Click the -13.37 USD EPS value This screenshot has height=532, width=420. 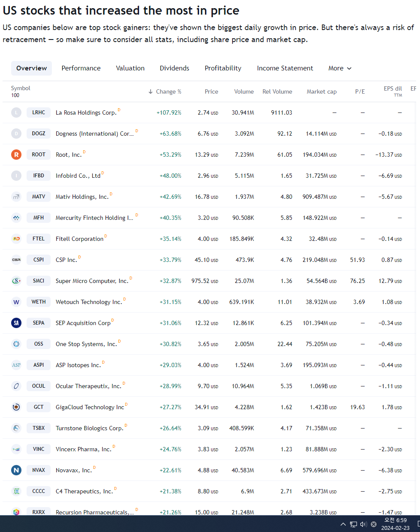[x=388, y=155]
